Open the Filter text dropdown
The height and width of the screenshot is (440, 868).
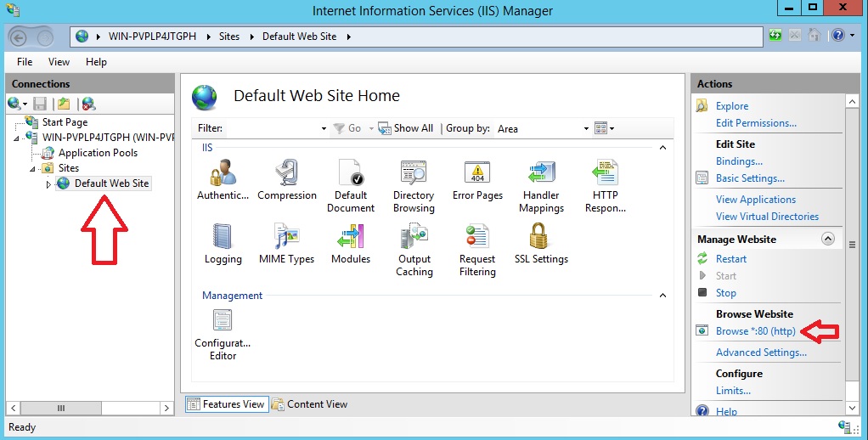coord(324,128)
